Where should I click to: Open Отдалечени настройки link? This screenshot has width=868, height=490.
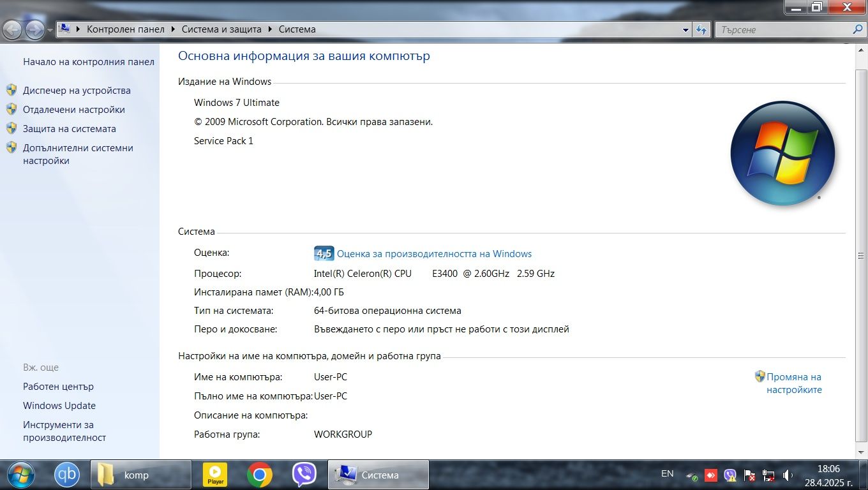74,110
